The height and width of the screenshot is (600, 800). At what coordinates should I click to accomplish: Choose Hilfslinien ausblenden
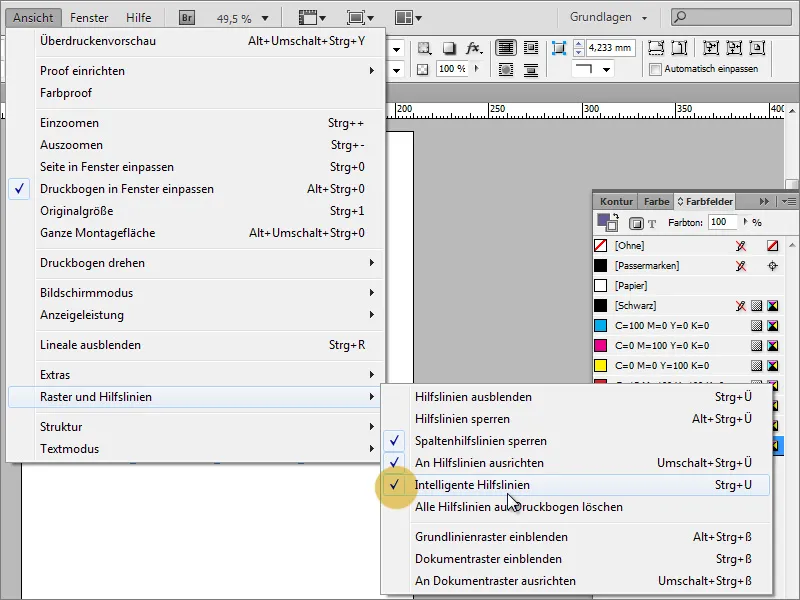[576, 397]
